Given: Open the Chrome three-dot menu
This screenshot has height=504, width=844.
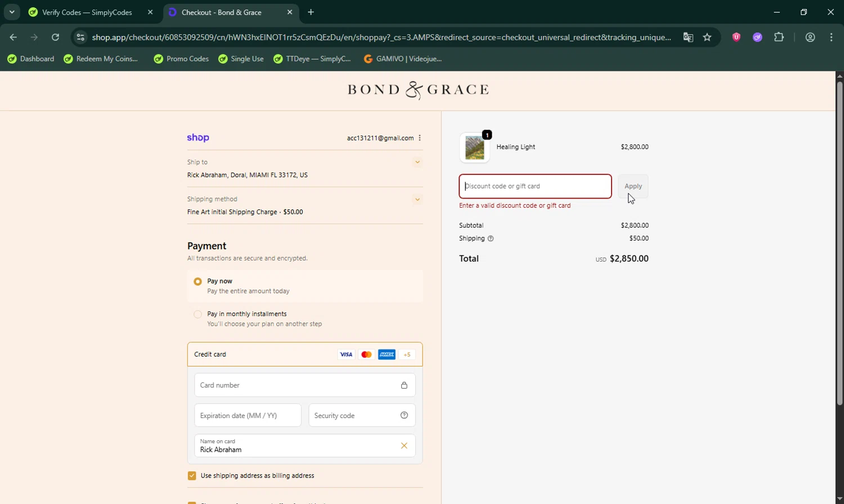Looking at the screenshot, I should [832, 37].
